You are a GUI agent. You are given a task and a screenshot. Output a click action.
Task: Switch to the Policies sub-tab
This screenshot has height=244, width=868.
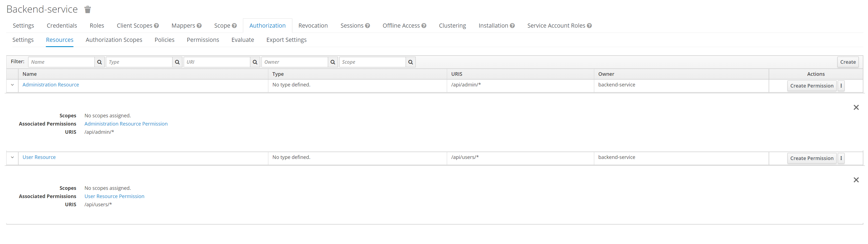tap(164, 40)
